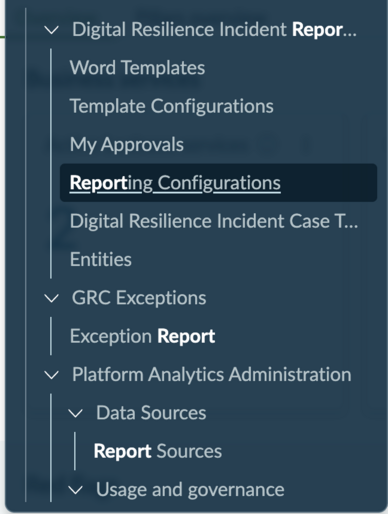Screen dimensions: 388x514
Task: Collapse the GRC Exceptions chevron
Action: point(52,298)
